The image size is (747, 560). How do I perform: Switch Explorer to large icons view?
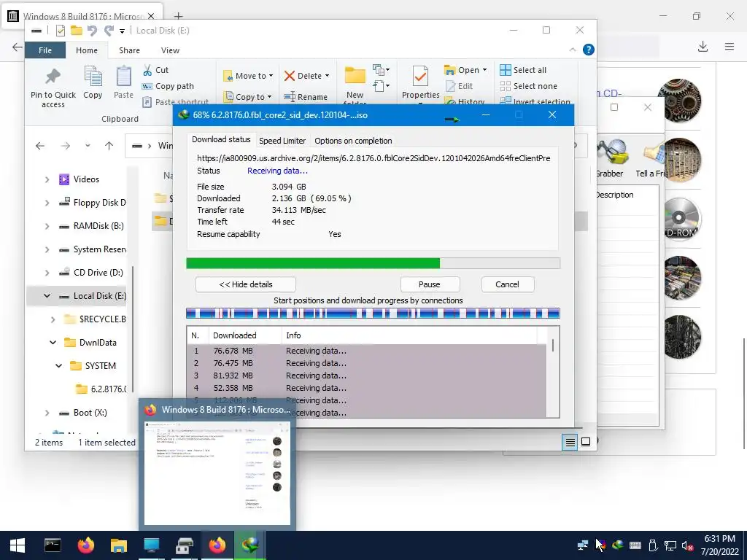pos(586,443)
